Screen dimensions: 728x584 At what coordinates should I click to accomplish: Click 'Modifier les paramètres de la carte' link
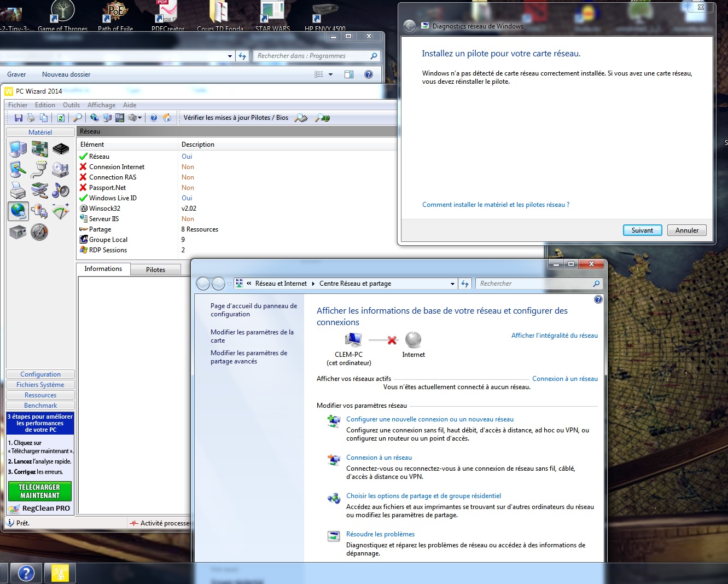click(252, 336)
